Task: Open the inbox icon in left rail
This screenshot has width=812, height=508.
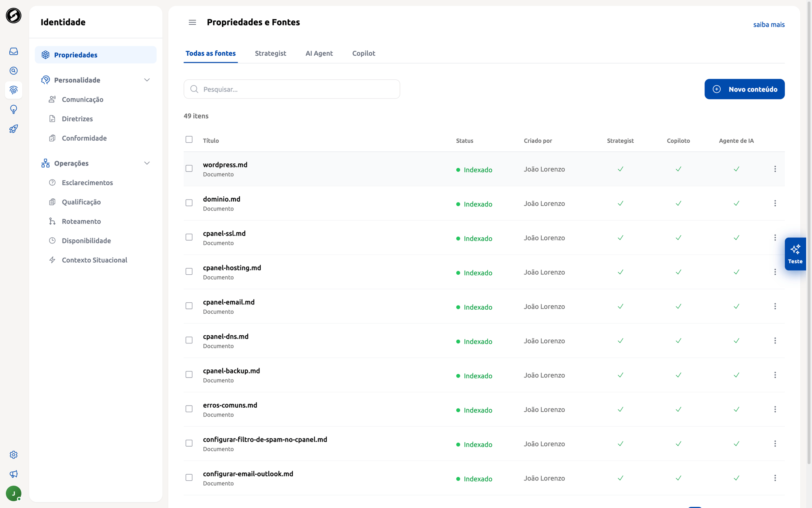Action: tap(13, 51)
